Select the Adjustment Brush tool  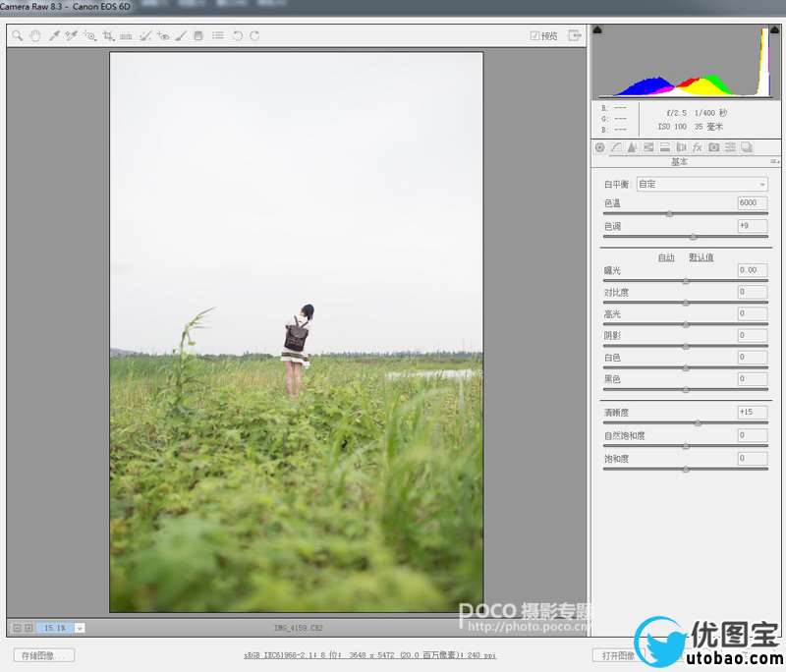(x=181, y=35)
